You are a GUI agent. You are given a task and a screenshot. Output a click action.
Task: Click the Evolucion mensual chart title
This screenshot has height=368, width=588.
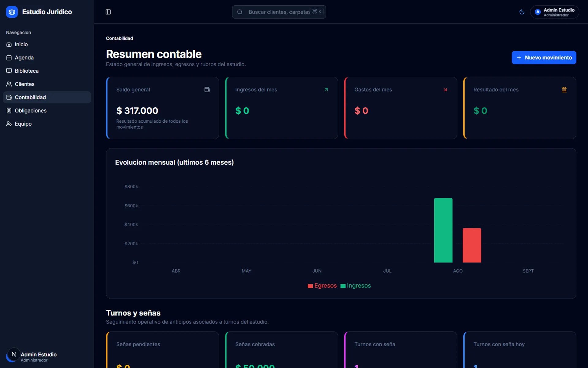[174, 162]
